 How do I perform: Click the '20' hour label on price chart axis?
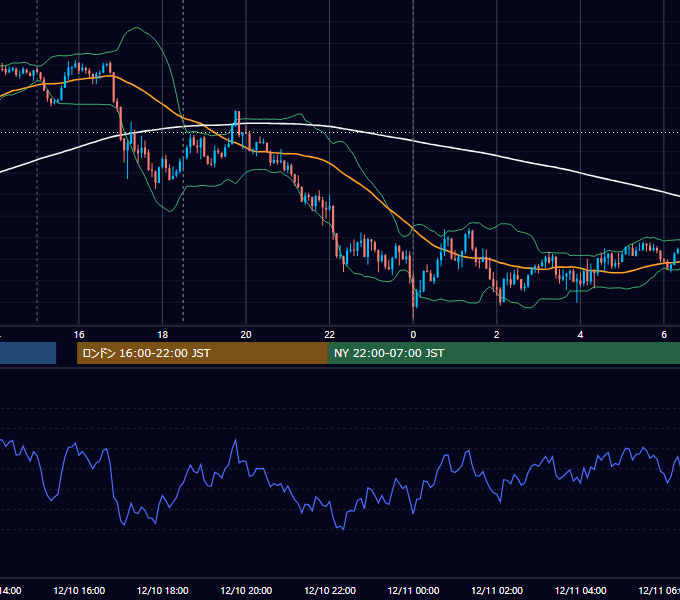(246, 335)
